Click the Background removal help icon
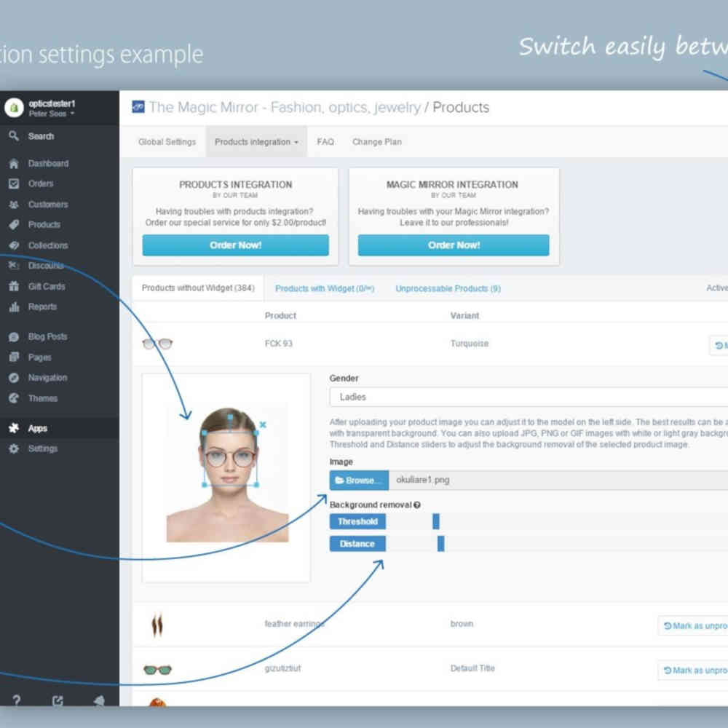728x728 pixels. 416,505
